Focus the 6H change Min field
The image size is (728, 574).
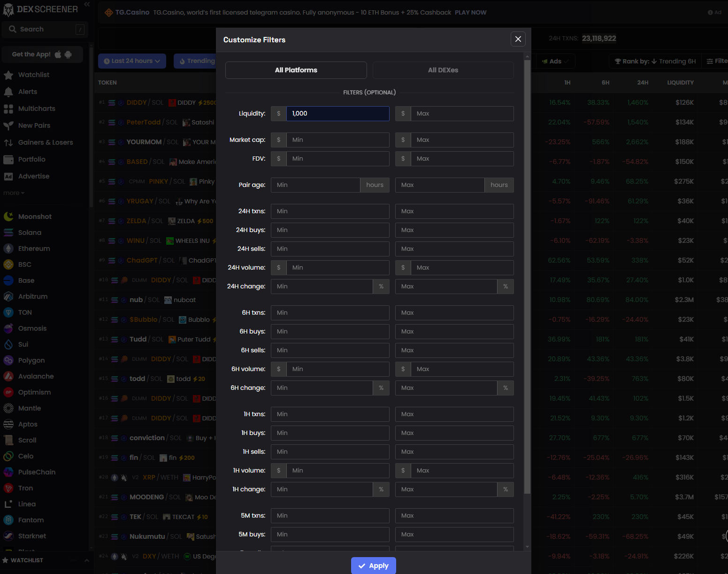click(322, 388)
